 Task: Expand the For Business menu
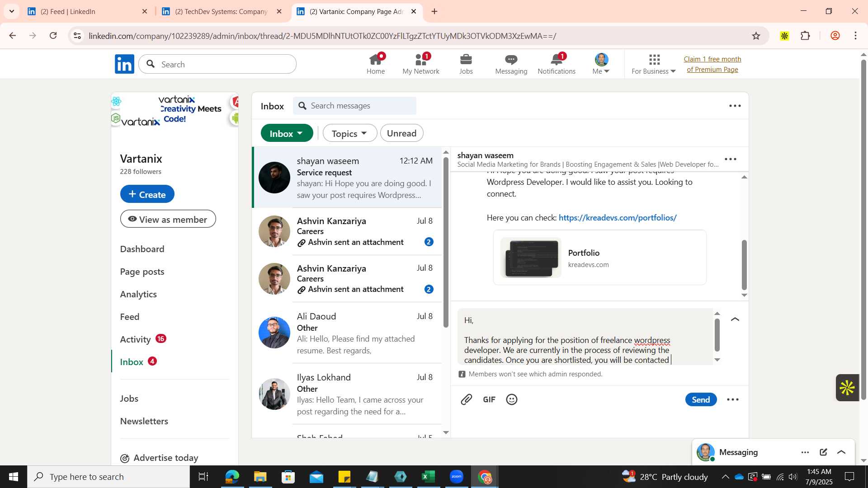[x=654, y=64]
